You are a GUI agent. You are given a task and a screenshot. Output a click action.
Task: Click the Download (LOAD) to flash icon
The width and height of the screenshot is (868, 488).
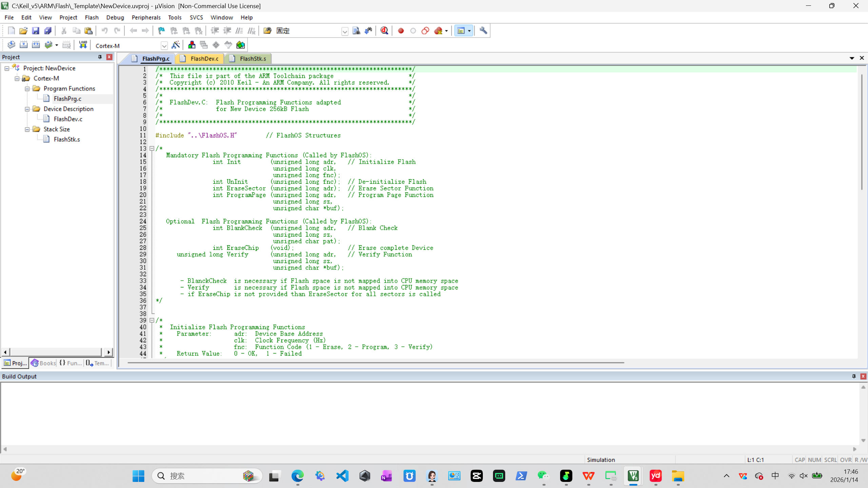tap(83, 45)
